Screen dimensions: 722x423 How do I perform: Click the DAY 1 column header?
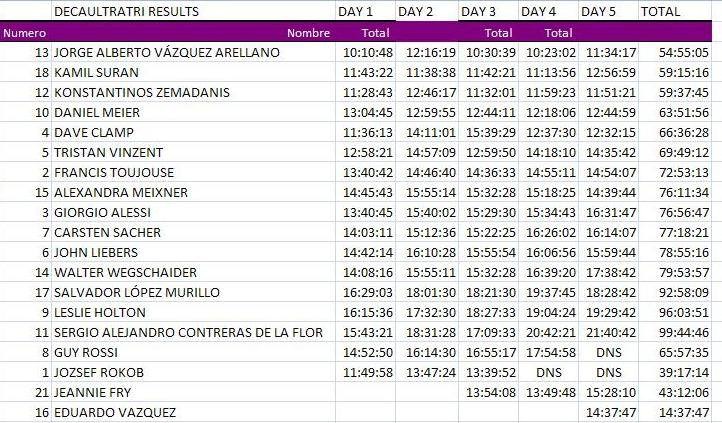coord(366,11)
